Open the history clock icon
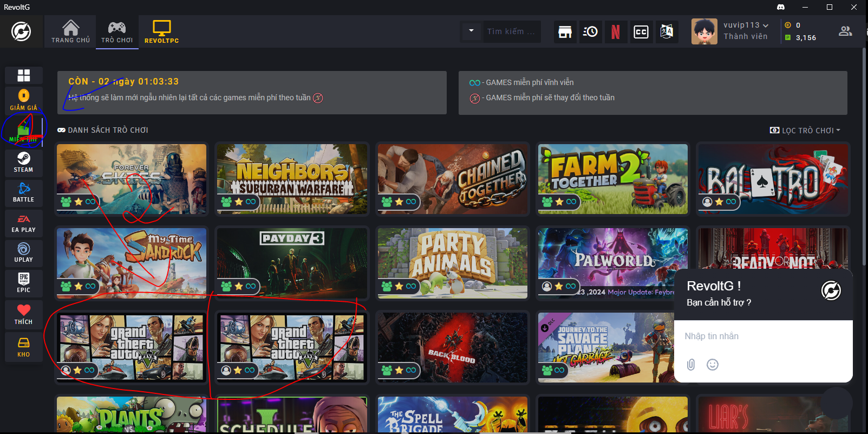Viewport: 868px width, 434px height. click(x=590, y=32)
